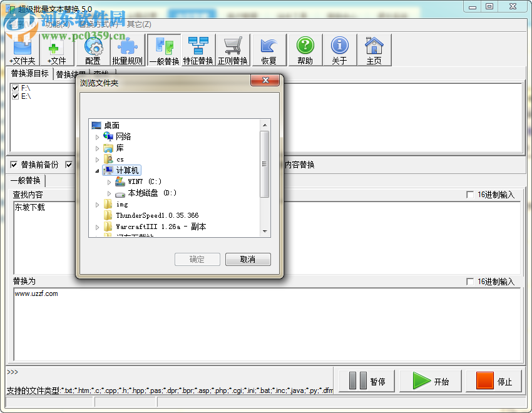Expand the 库 node in folder tree
This screenshot has height=413, width=532.
96,148
